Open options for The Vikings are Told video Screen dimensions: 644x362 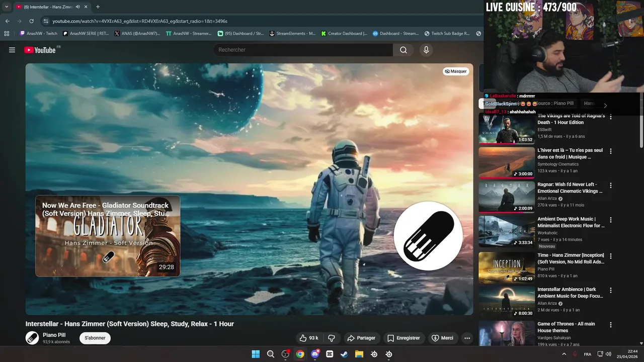(x=611, y=117)
